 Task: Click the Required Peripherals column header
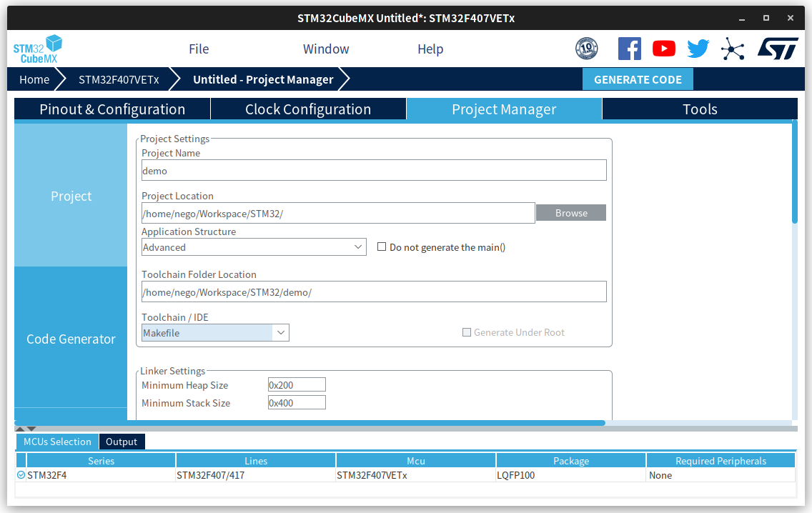click(721, 460)
